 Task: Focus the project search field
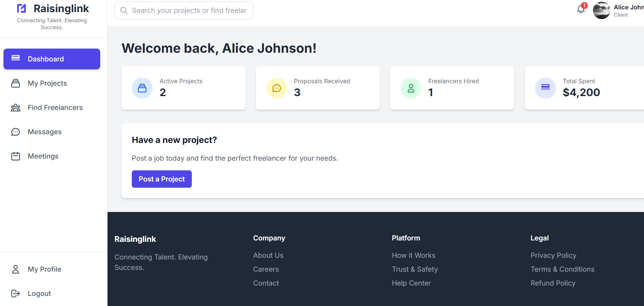(184, 10)
